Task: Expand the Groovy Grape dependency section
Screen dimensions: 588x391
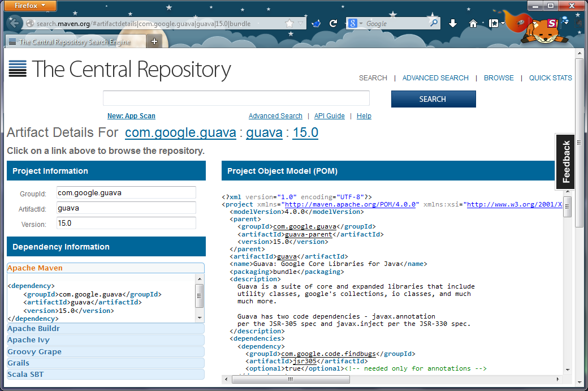Action: (106, 351)
